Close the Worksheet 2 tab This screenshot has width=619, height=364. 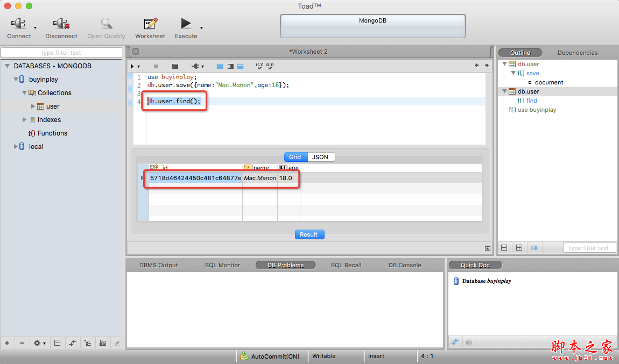136,52
